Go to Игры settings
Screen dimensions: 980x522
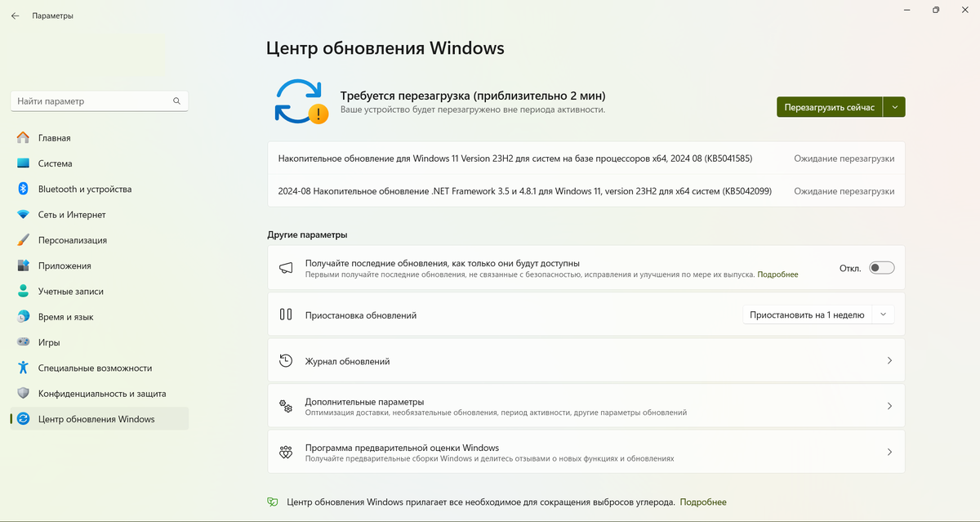click(99, 342)
